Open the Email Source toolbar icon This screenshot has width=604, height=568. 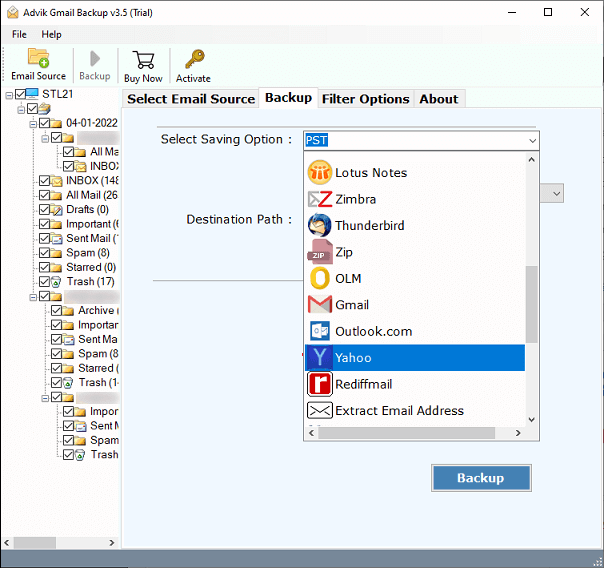point(38,58)
